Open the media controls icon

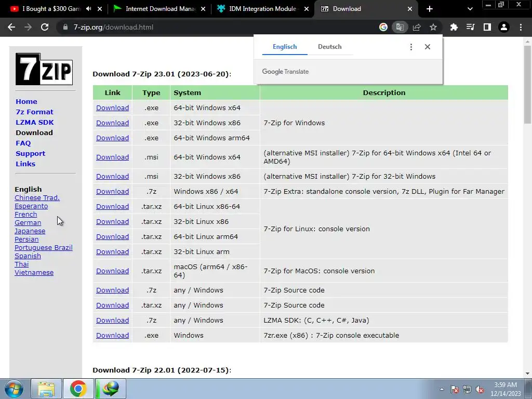point(471,27)
